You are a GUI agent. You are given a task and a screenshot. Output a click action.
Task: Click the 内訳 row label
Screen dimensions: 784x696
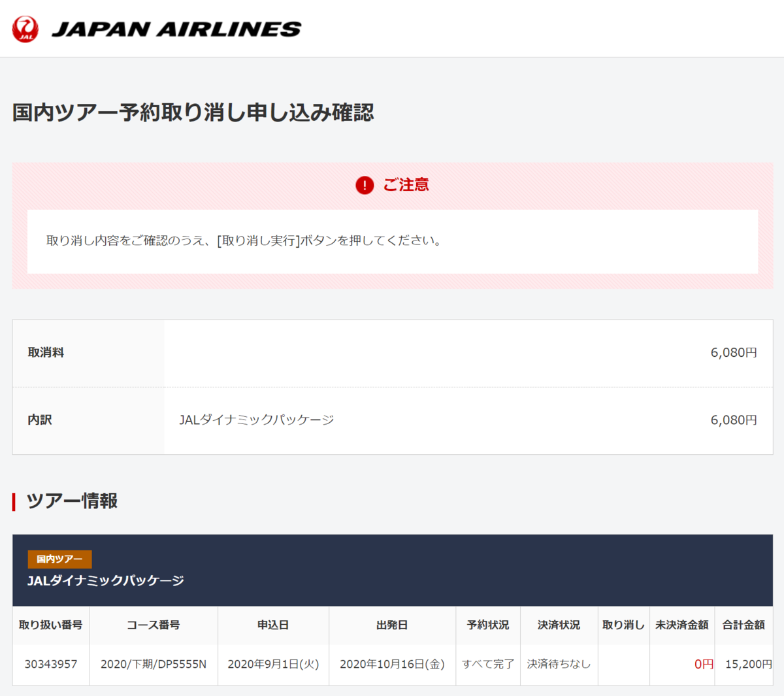(40, 420)
